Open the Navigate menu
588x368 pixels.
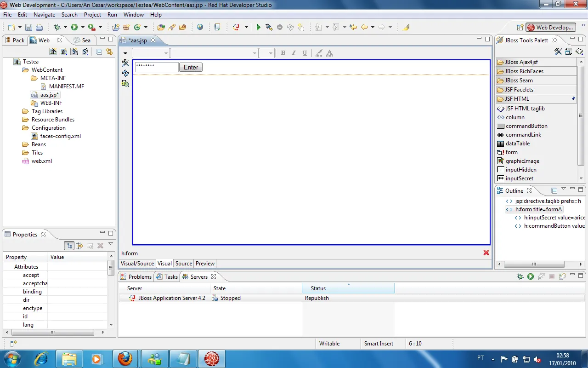point(45,15)
